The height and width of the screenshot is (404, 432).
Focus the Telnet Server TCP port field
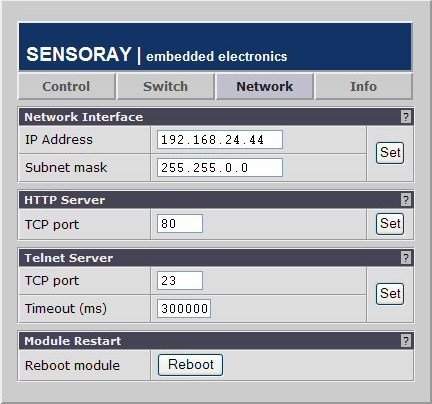click(x=180, y=281)
